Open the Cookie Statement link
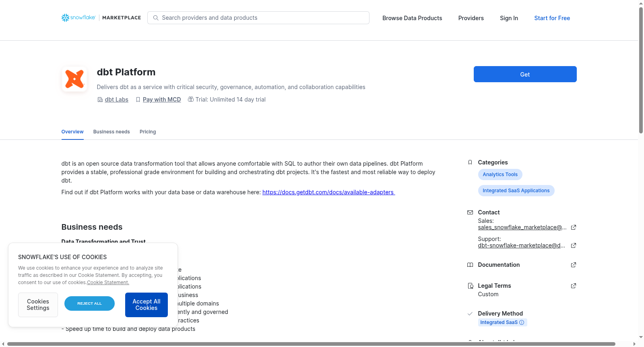 tap(108, 283)
